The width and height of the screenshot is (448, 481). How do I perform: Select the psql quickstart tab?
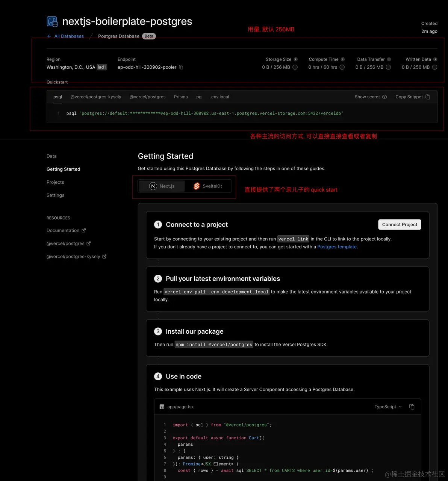(x=58, y=97)
